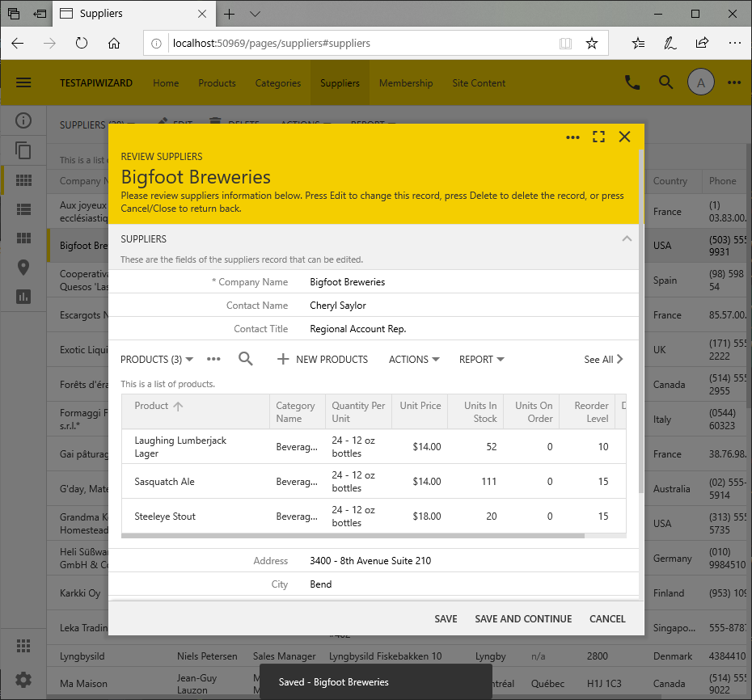Cancel the supplier edit
The image size is (752, 700).
[x=607, y=619]
